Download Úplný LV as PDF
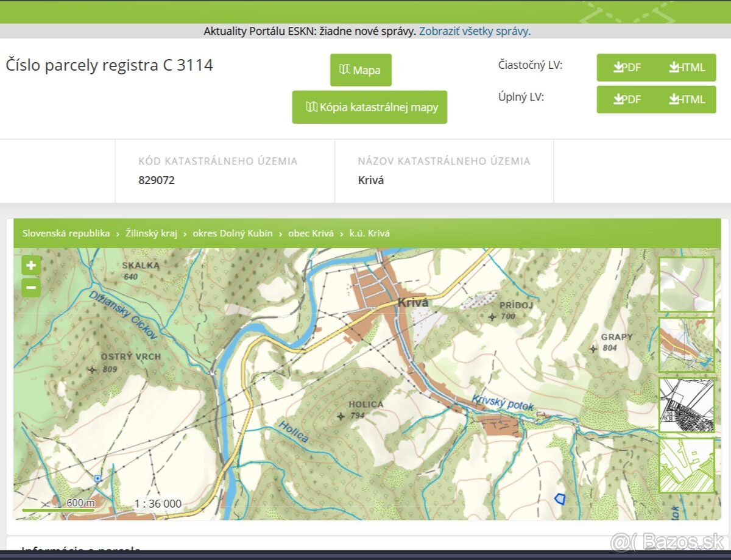The image size is (731, 560). point(627,99)
